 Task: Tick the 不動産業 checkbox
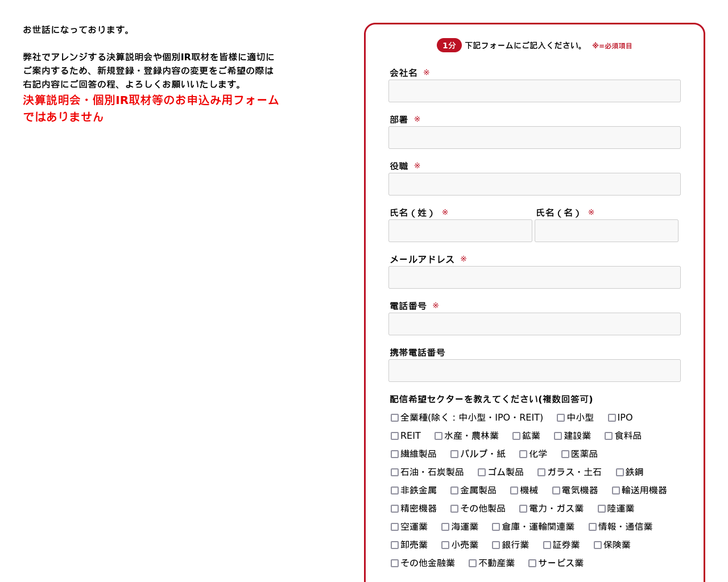[473, 563]
